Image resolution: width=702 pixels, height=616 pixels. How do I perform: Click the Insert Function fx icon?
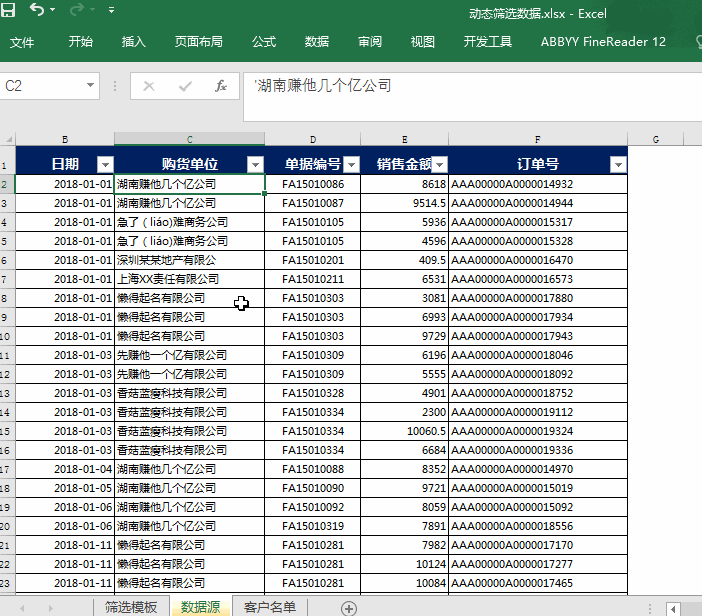tap(221, 86)
